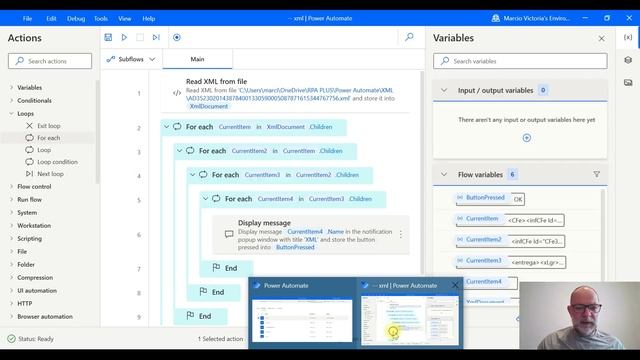Open the Debug menu
Viewport: 640px width, 360px height.
76,18
